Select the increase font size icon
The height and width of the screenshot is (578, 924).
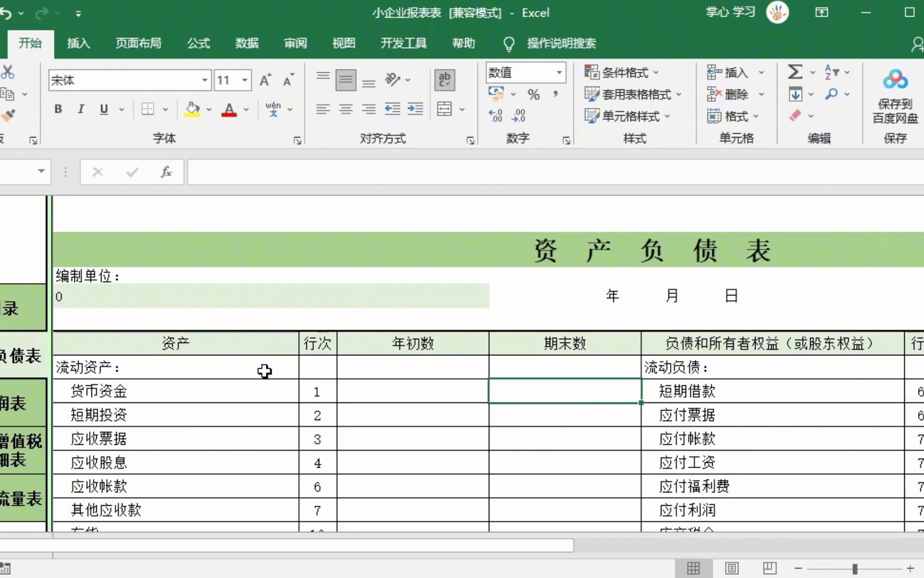(x=264, y=79)
